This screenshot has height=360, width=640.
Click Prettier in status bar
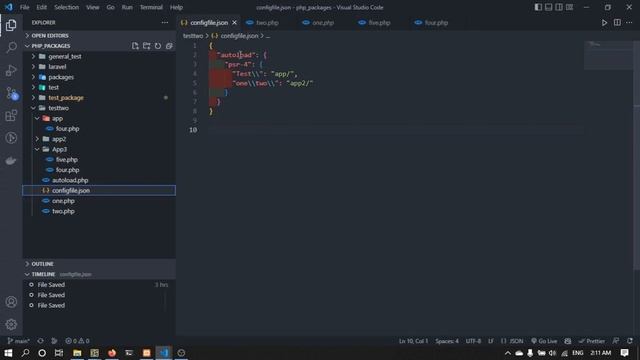[592, 341]
